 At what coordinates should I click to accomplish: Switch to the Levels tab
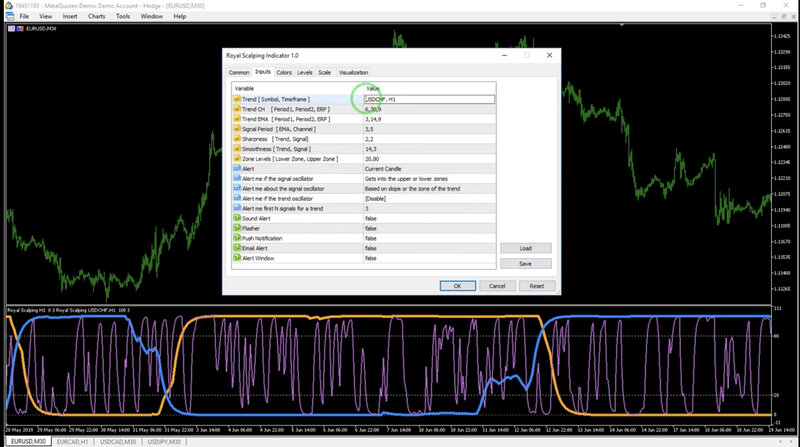305,72
